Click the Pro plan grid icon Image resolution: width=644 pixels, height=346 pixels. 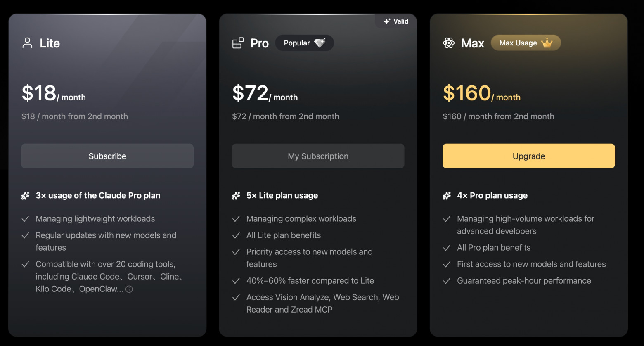tap(238, 43)
